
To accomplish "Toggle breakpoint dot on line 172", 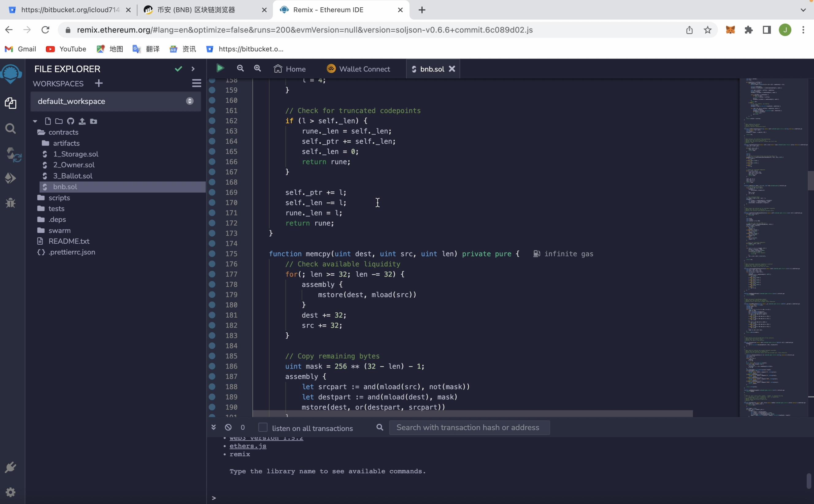I will click(212, 223).
